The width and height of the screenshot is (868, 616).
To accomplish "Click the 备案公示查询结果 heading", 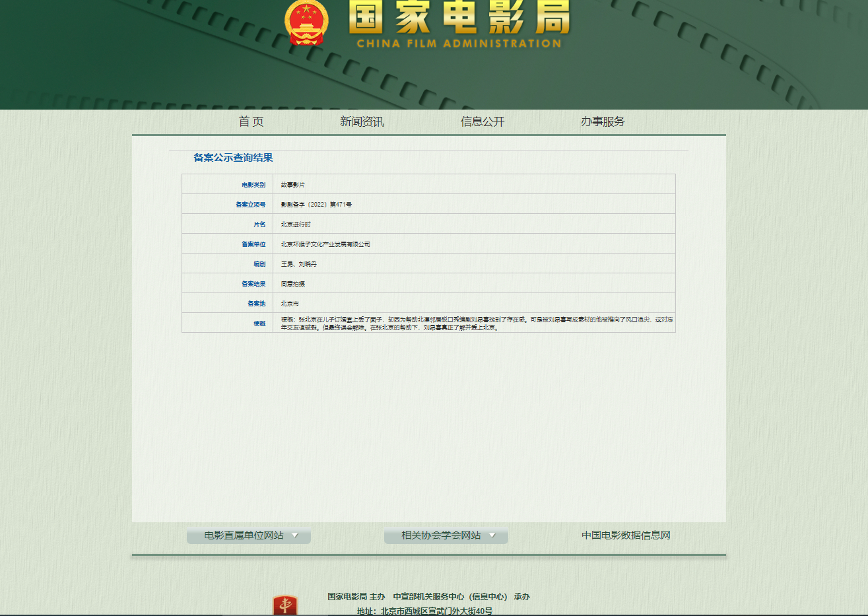I will (233, 158).
